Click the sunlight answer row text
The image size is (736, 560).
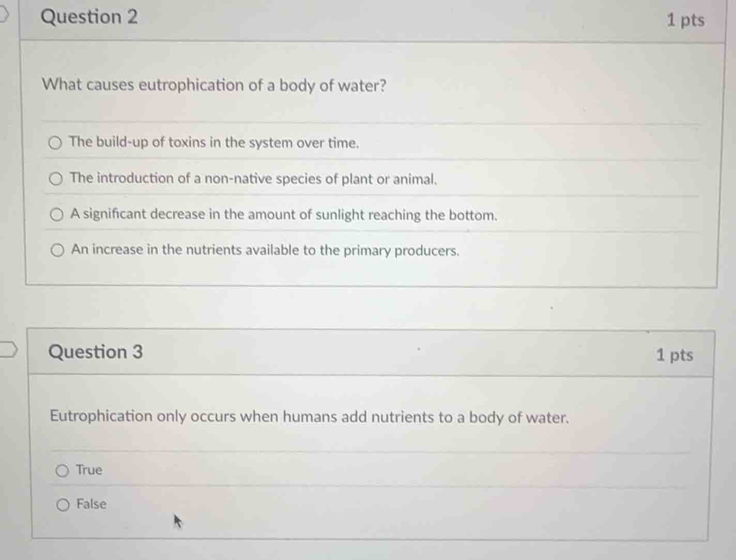pyautogui.click(x=283, y=215)
